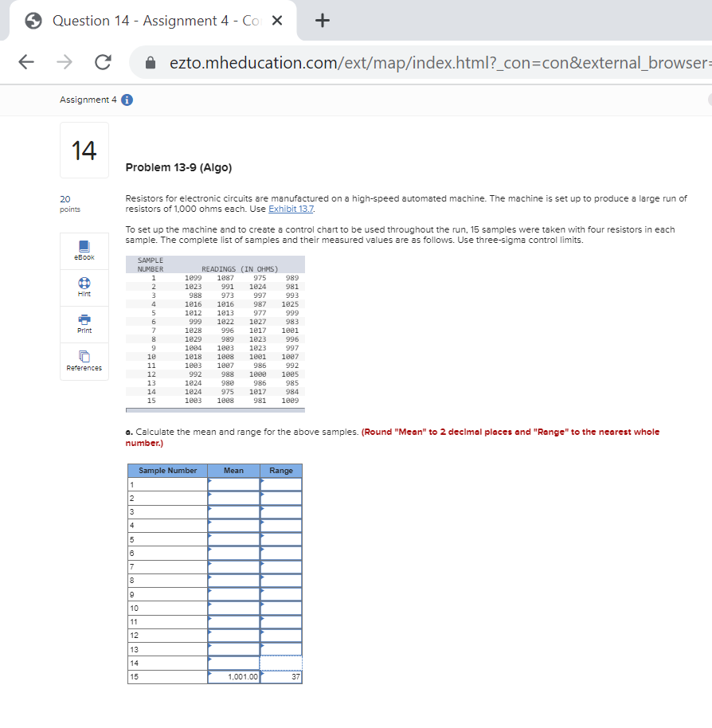The image size is (712, 728).
Task: Click the Mean field for sample 5
Action: pos(234,539)
